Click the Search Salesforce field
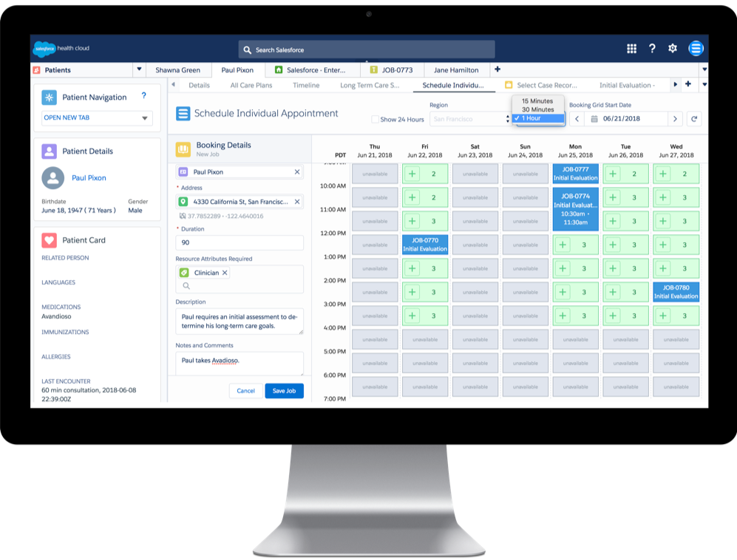Screen dimensions: 737x560 (x=367, y=49)
